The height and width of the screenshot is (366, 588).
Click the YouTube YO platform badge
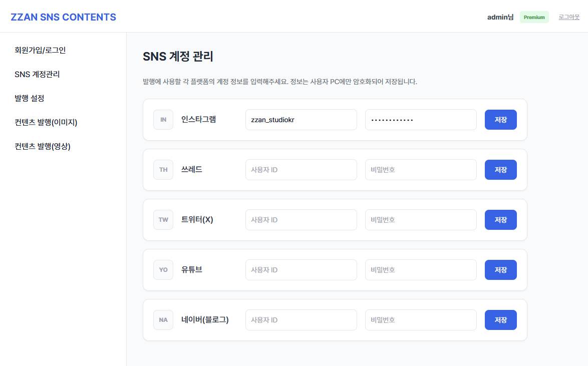[163, 270]
